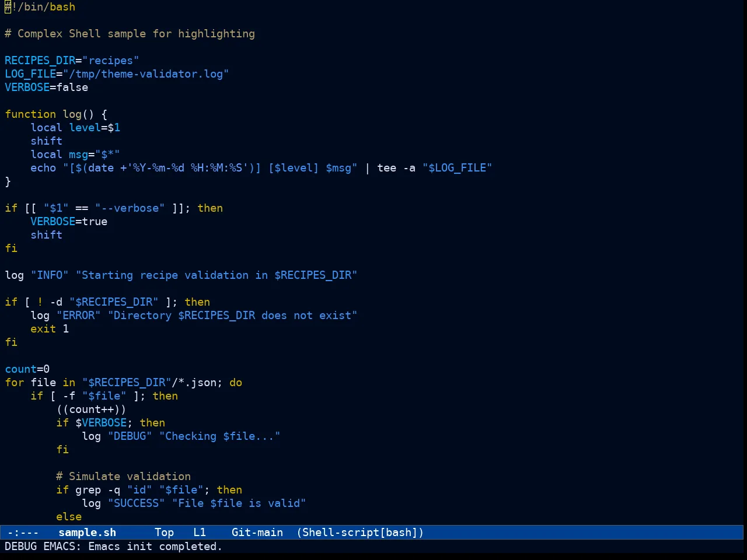Image resolution: width=747 pixels, height=560 pixels.
Task: Click the 'if grep -q "id"' line
Action: (149, 490)
